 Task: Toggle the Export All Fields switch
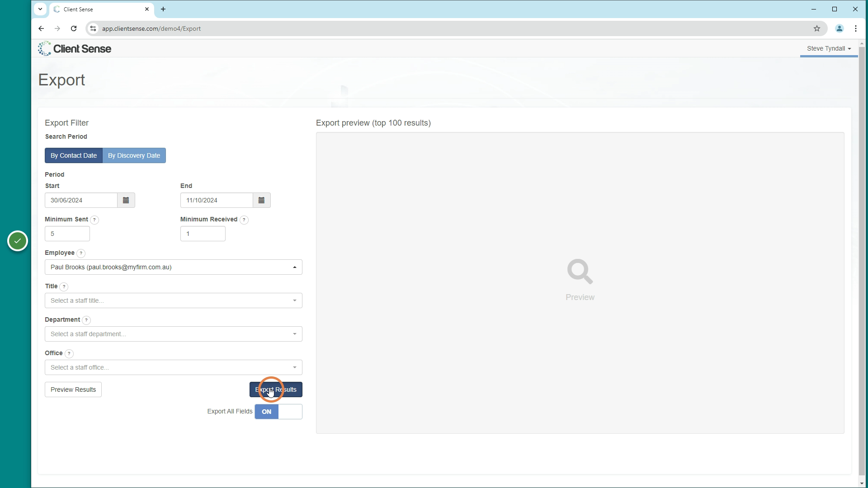point(278,412)
